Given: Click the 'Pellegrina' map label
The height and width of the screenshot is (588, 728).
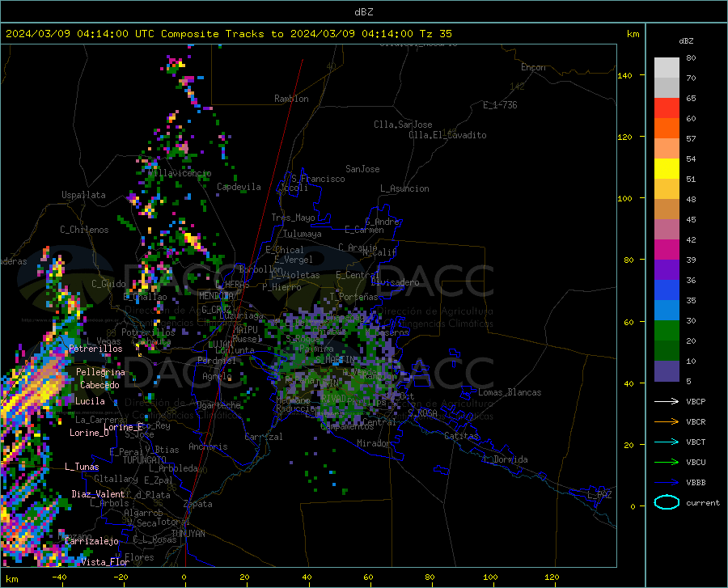Looking at the screenshot, I should pyautogui.click(x=101, y=372).
